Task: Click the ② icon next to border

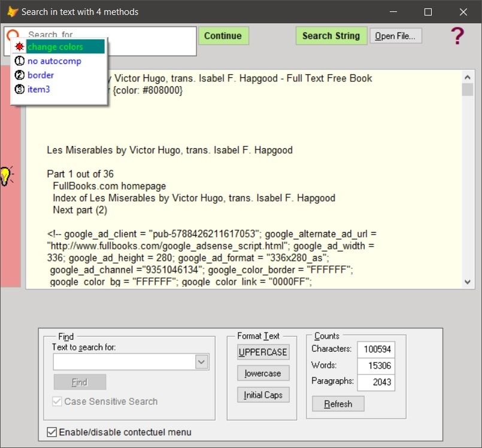Action: coord(19,75)
